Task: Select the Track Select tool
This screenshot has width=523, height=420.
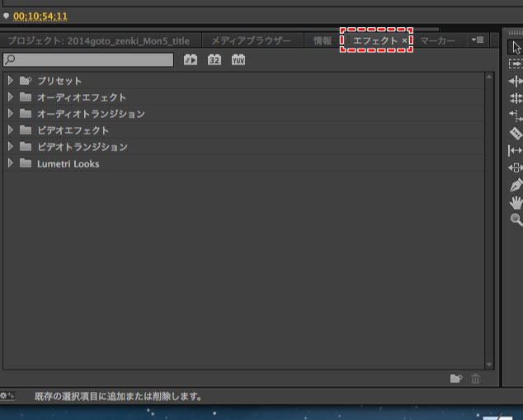Action: point(516,64)
